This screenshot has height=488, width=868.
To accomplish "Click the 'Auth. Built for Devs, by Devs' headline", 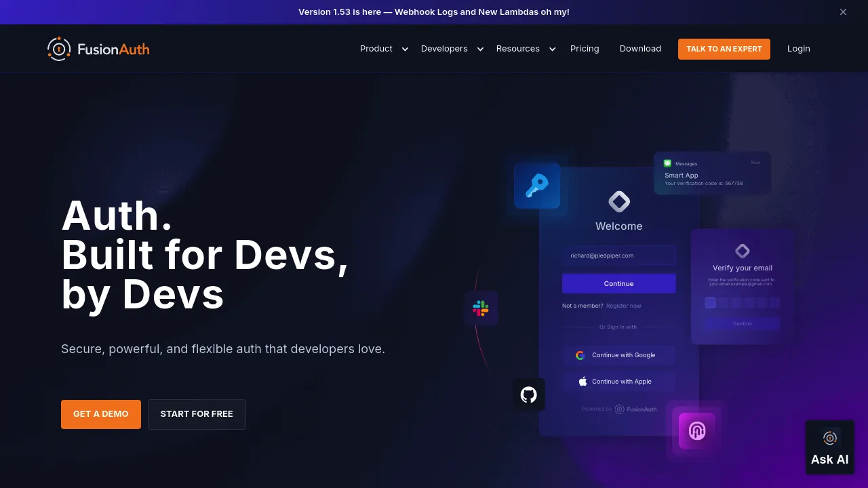I will pos(205,255).
